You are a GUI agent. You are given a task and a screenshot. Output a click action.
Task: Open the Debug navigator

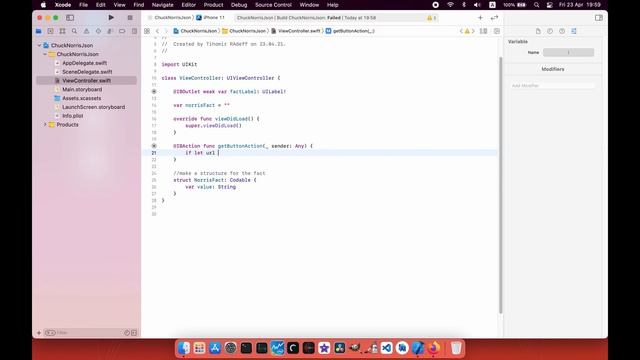click(110, 31)
